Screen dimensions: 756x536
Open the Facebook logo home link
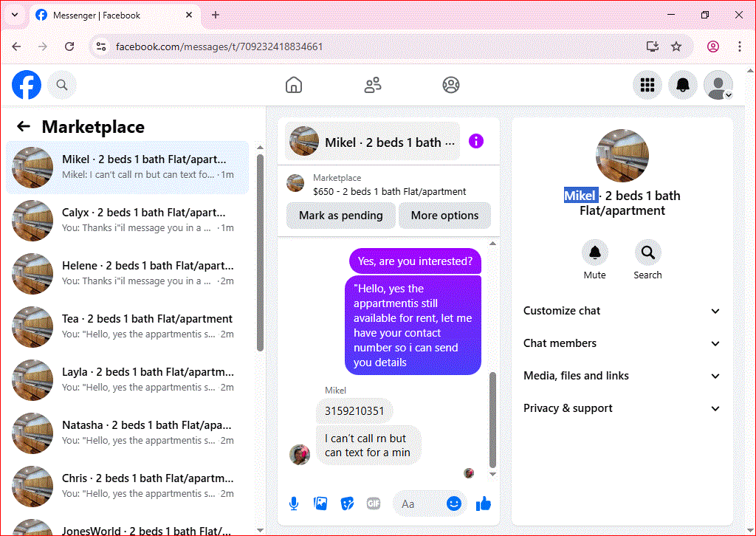pos(27,85)
